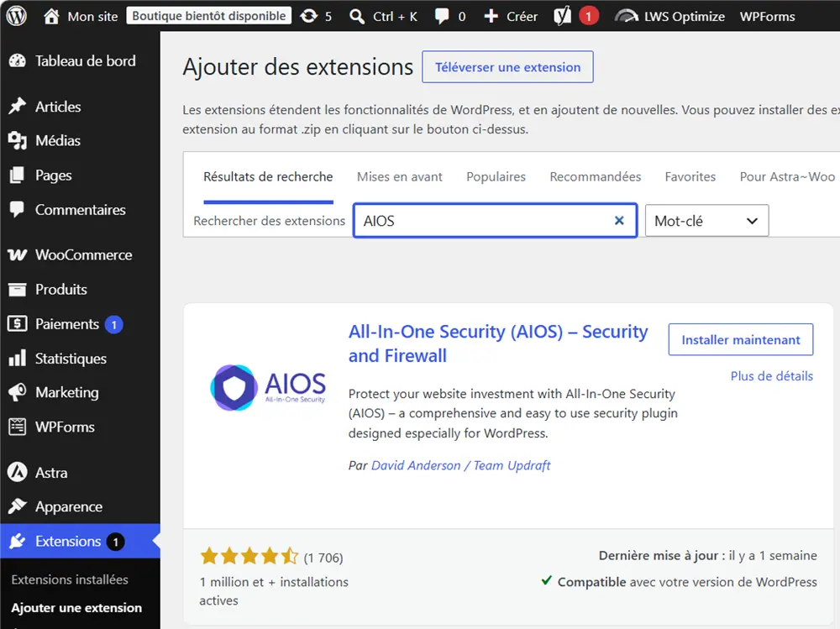This screenshot has width=840, height=629.
Task: Open the comments bubble icon in the admin bar
Action: pos(442,16)
